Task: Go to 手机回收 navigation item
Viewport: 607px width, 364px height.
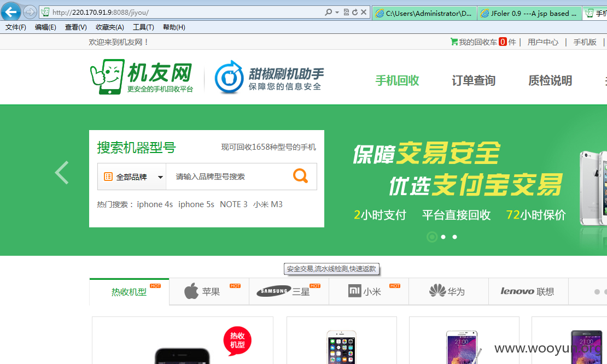Action: (x=397, y=80)
